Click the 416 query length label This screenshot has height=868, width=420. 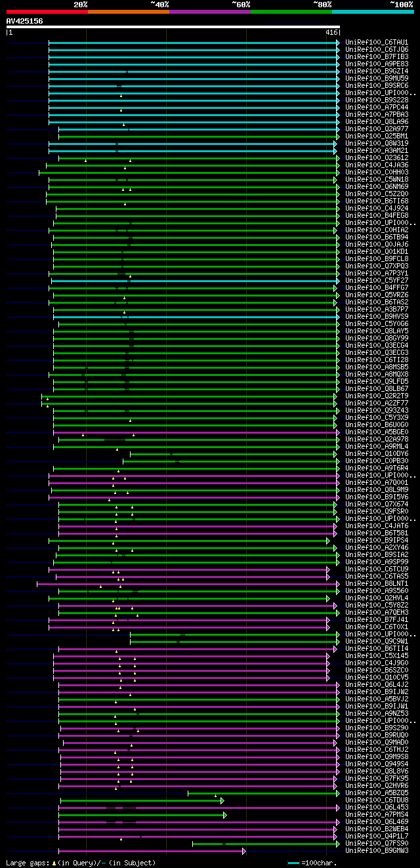(331, 32)
